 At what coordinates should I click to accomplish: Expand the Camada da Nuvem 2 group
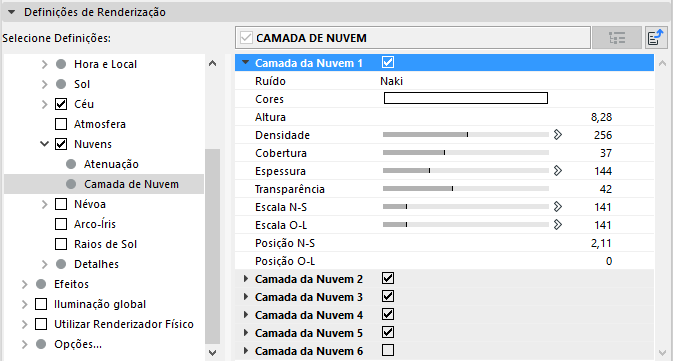point(246,279)
